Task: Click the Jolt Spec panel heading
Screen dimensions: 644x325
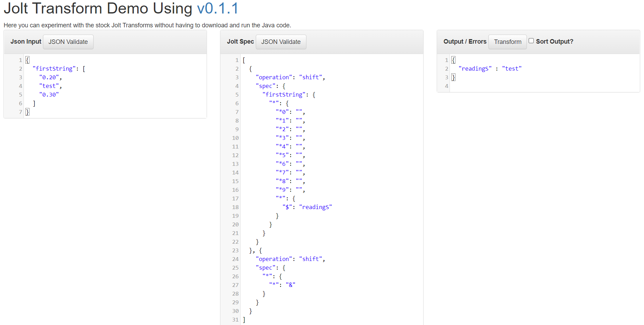Action: click(x=240, y=42)
